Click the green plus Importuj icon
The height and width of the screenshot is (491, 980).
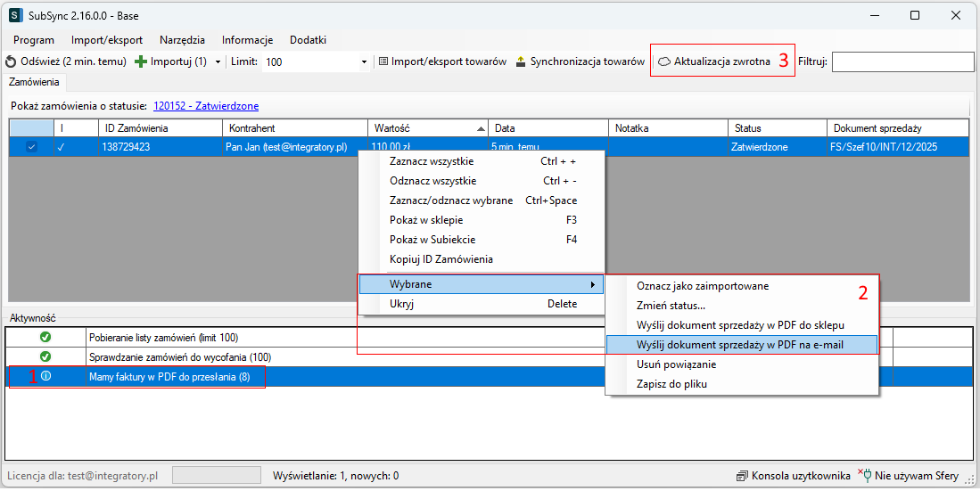pyautogui.click(x=141, y=61)
